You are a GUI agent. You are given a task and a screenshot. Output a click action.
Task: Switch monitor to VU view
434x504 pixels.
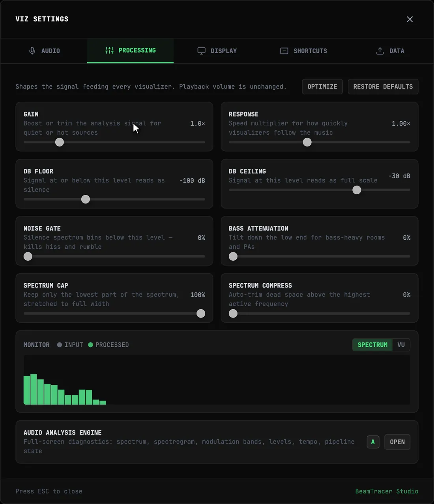(401, 345)
